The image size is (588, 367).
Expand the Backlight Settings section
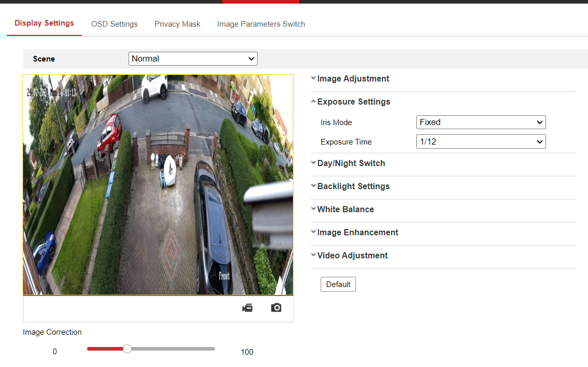pos(353,187)
